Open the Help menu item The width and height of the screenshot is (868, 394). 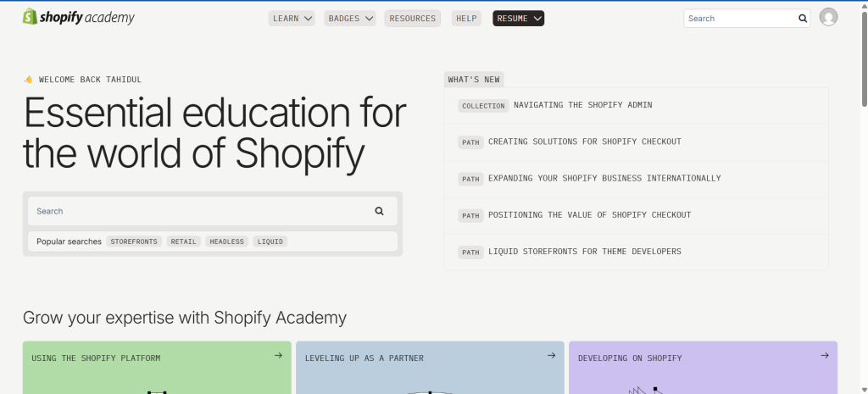click(466, 19)
